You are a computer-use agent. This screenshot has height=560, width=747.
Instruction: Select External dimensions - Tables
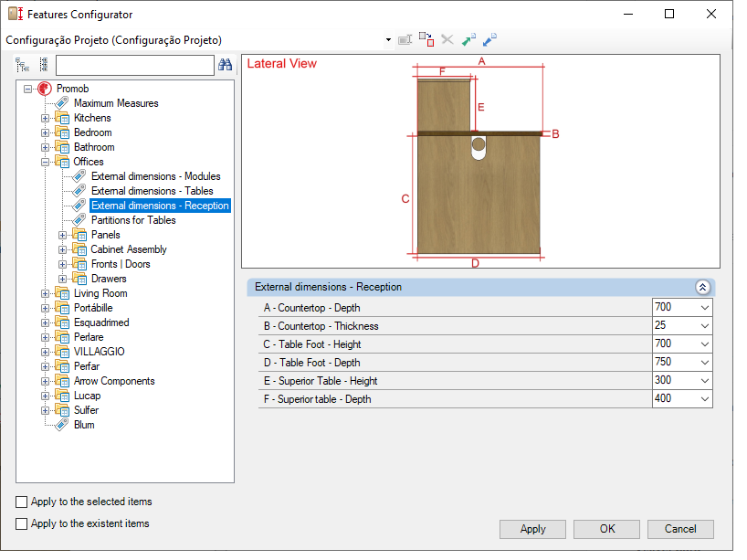click(x=152, y=191)
